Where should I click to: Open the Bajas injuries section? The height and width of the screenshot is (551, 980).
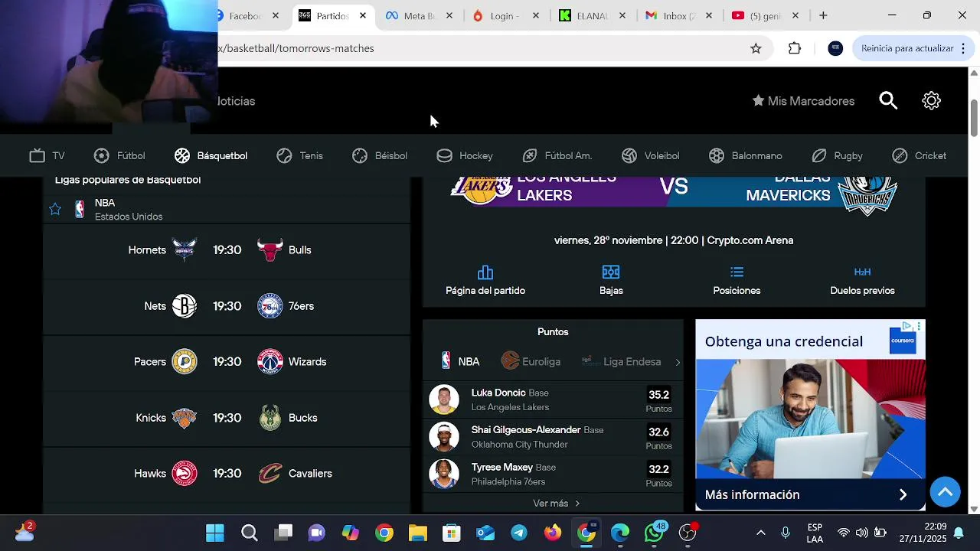(611, 281)
